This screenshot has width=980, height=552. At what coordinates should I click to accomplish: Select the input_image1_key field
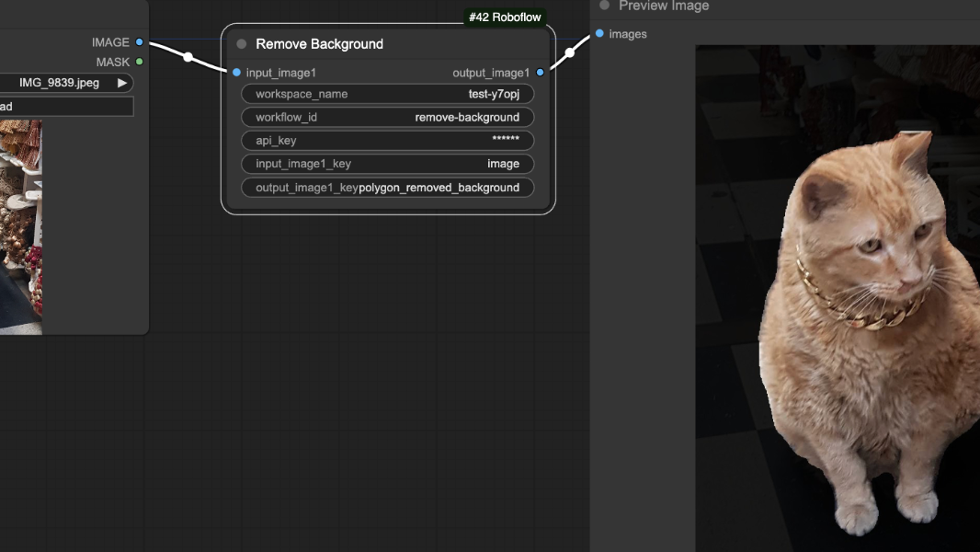(x=387, y=164)
